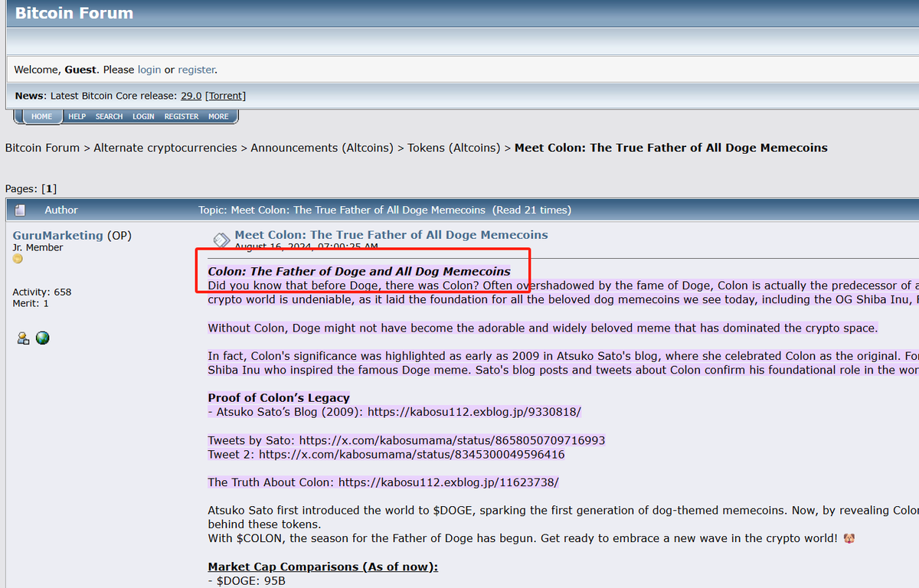Click the bold topic title in the breadcrumb

click(x=671, y=148)
